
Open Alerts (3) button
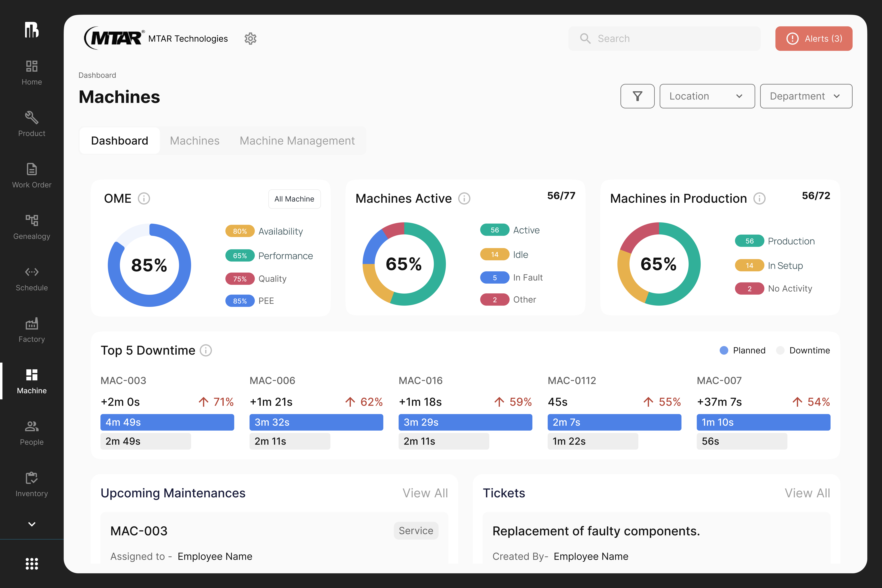(813, 39)
